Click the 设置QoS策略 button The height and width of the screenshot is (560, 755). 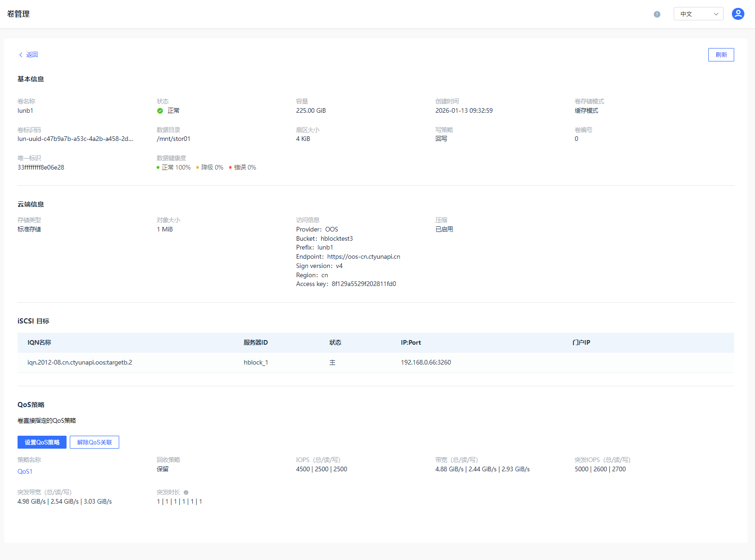click(x=42, y=442)
